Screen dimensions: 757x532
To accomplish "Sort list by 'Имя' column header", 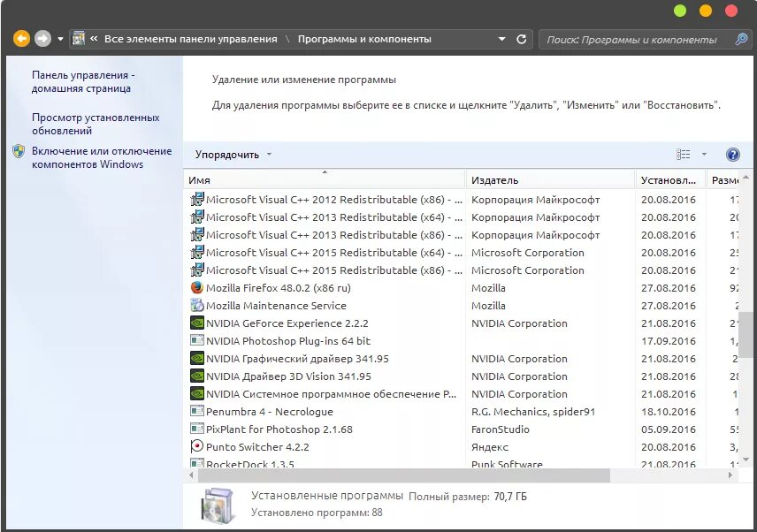I will (325, 180).
